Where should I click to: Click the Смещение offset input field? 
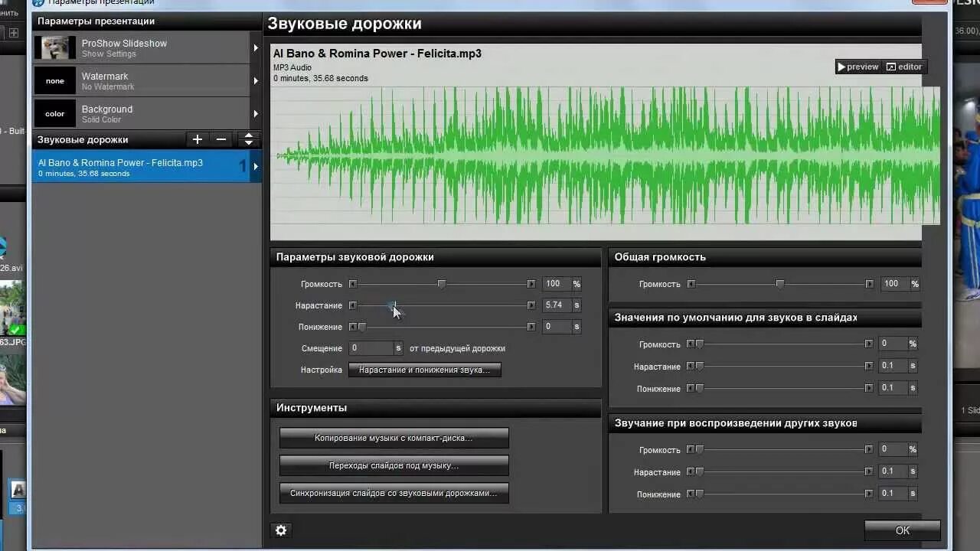(371, 348)
